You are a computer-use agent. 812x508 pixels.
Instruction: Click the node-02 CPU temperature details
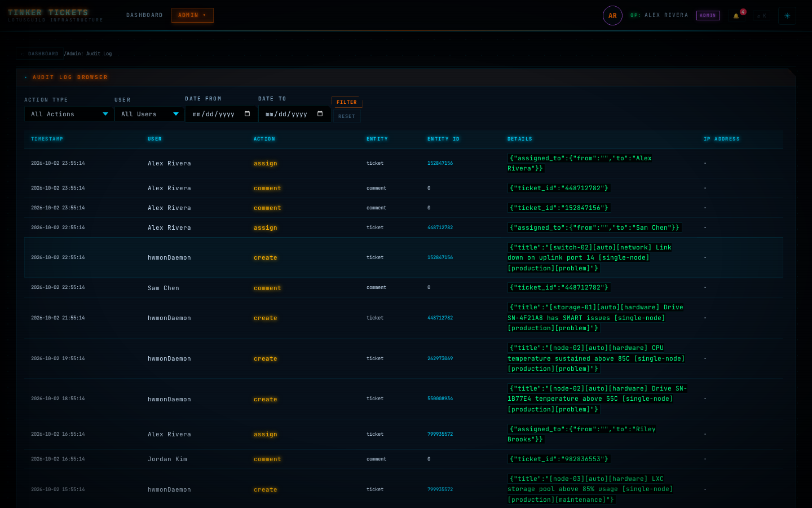coord(597,358)
